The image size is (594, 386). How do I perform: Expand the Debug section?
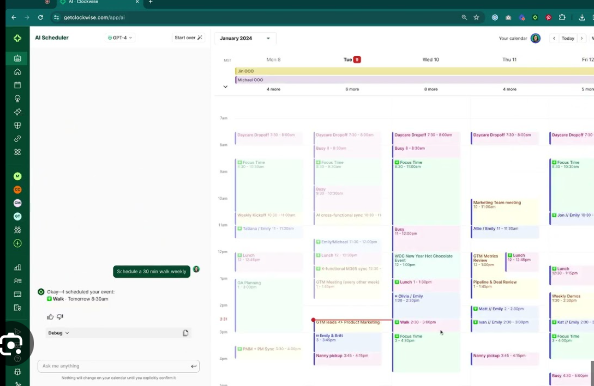tap(58, 333)
